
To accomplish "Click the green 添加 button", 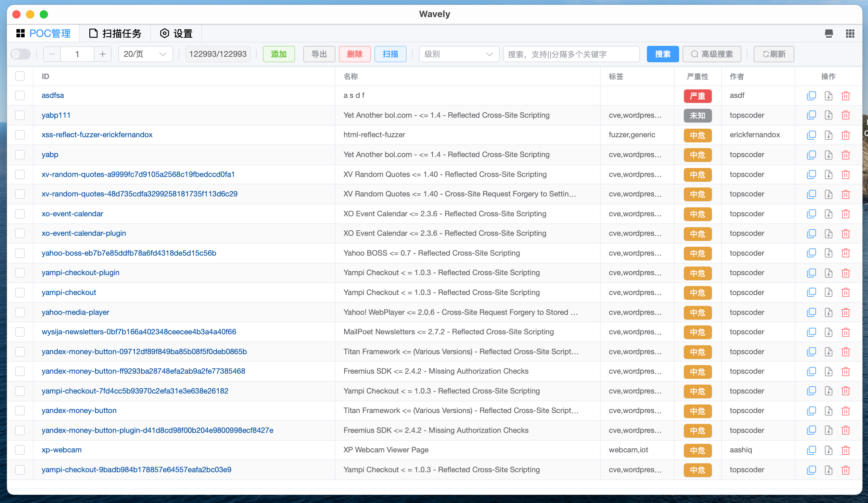I will tap(279, 54).
